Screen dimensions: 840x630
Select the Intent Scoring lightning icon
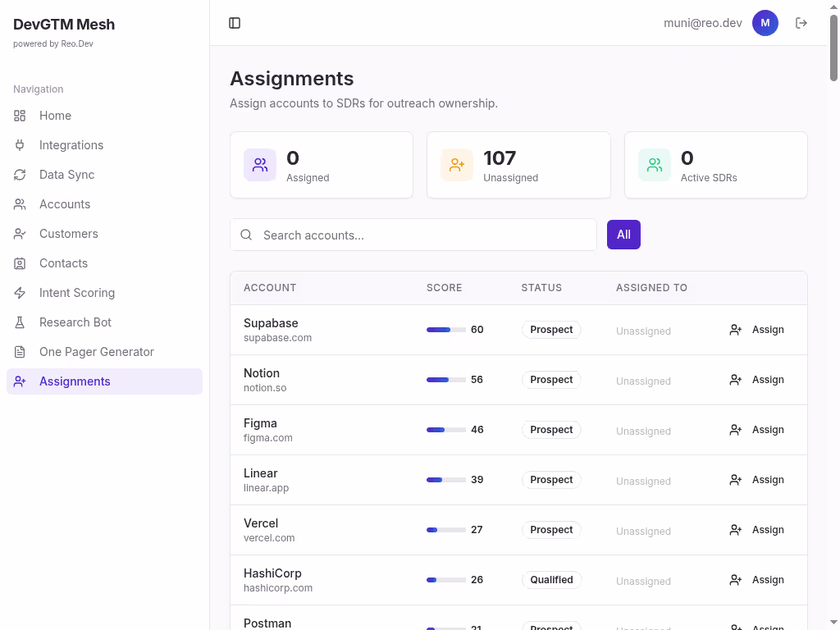[x=19, y=293]
